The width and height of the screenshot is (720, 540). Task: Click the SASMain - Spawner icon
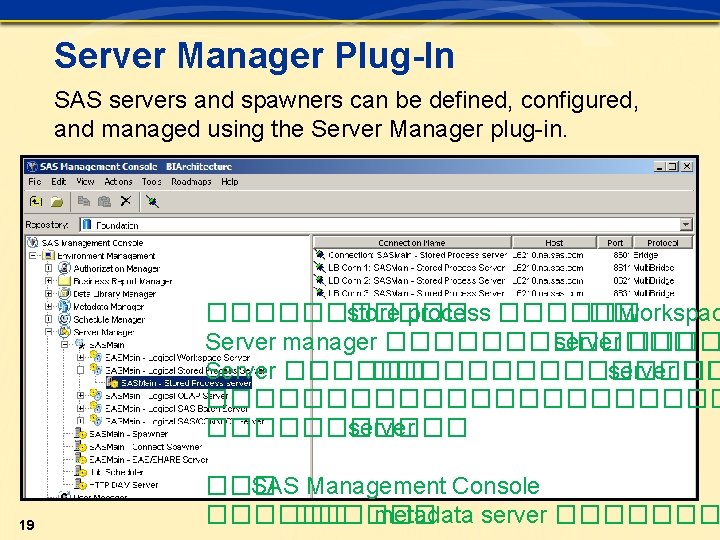pos(81,433)
